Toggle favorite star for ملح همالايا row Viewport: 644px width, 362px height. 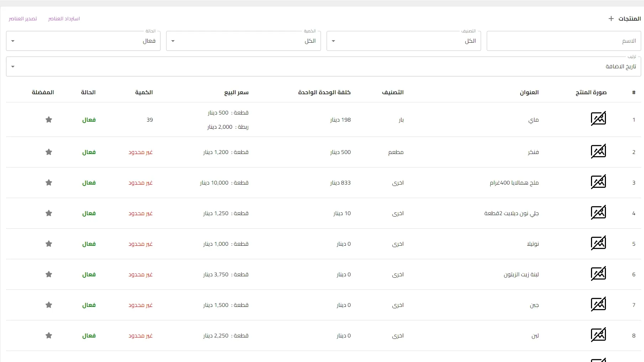[x=49, y=183]
